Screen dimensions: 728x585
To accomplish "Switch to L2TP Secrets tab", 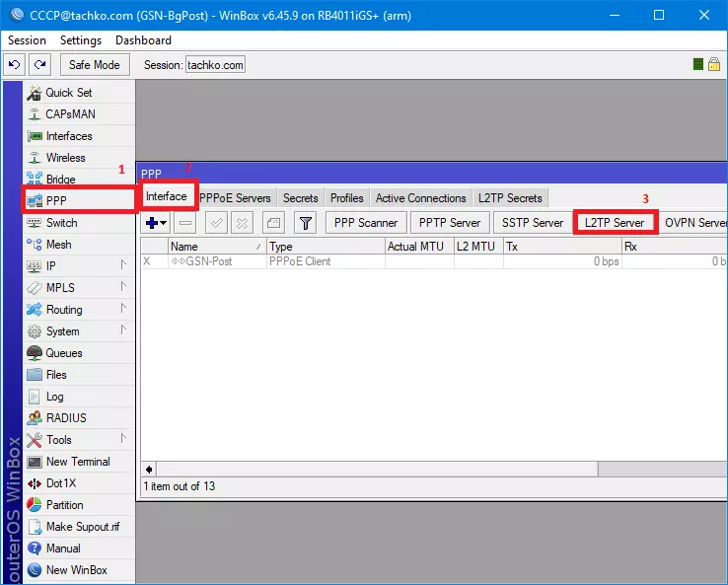I will (510, 198).
